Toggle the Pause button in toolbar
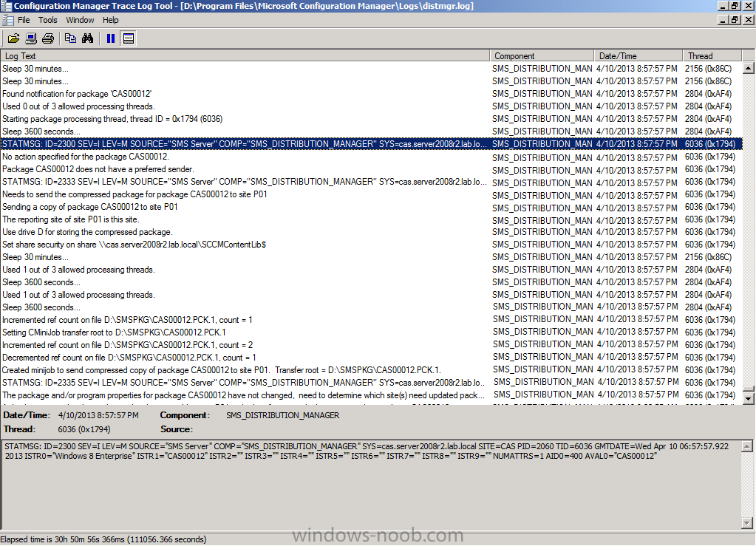Image resolution: width=756 pixels, height=546 pixels. [111, 38]
